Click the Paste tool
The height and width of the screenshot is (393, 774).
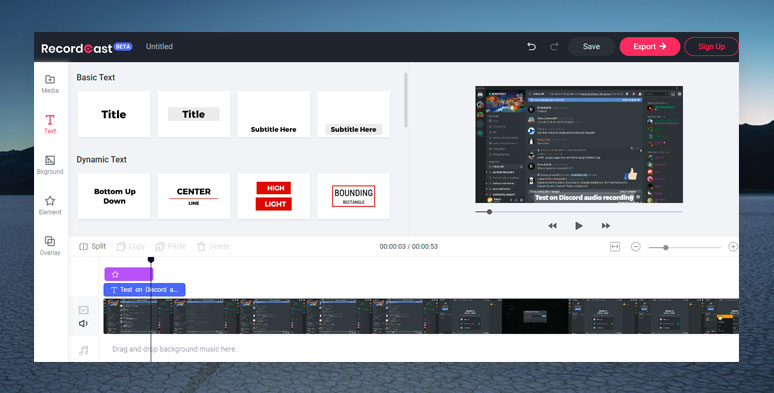pyautogui.click(x=171, y=246)
